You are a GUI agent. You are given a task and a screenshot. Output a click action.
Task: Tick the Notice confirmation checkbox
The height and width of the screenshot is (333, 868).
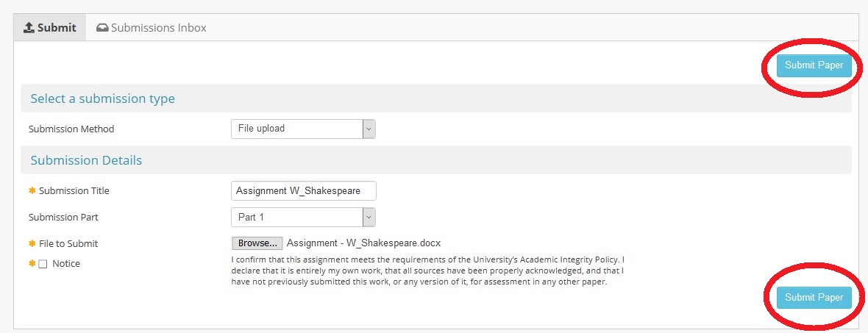43,265
